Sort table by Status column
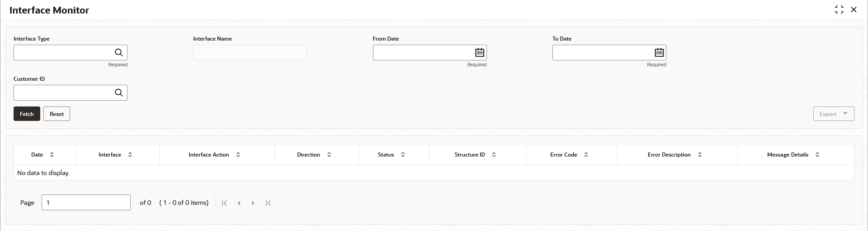868x231 pixels. [x=403, y=155]
